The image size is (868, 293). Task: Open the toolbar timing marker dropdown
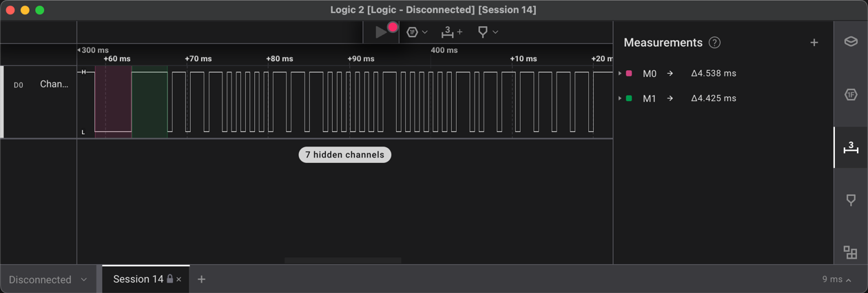488,32
